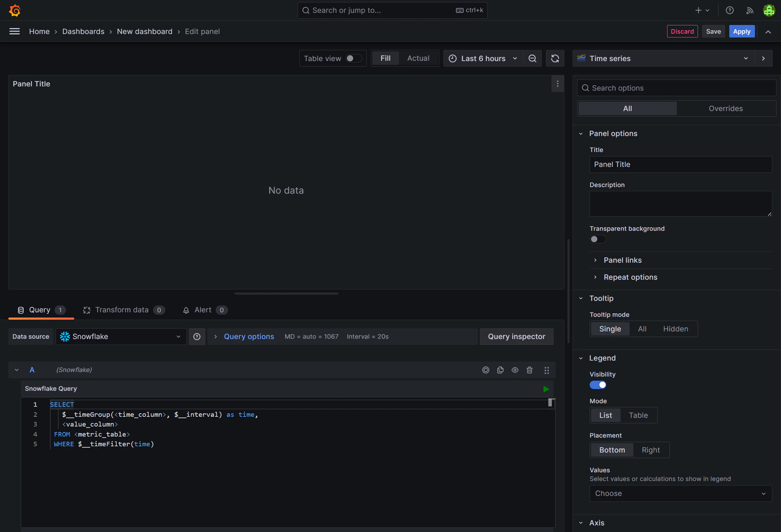Open the Snowflake data source dropdown

(x=121, y=337)
